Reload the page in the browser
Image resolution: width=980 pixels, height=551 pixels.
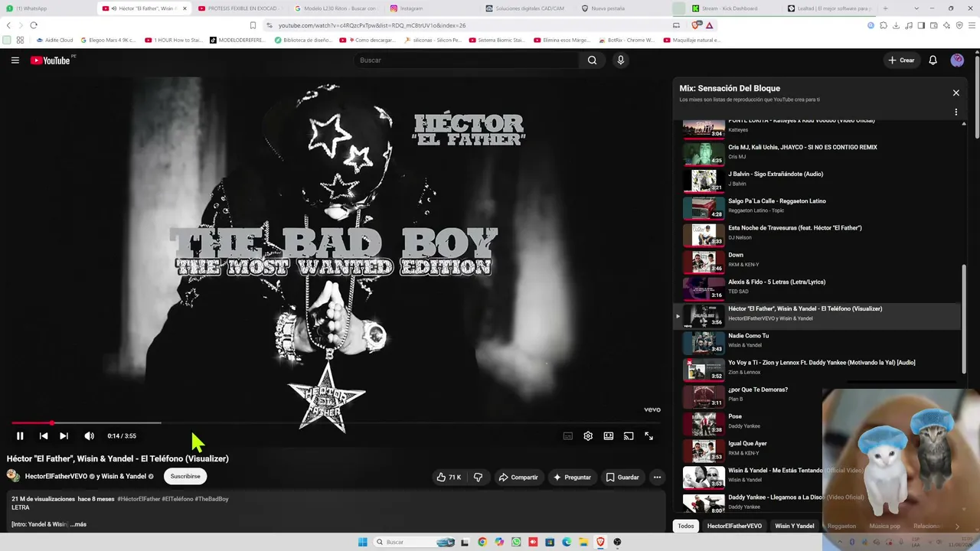coord(34,25)
